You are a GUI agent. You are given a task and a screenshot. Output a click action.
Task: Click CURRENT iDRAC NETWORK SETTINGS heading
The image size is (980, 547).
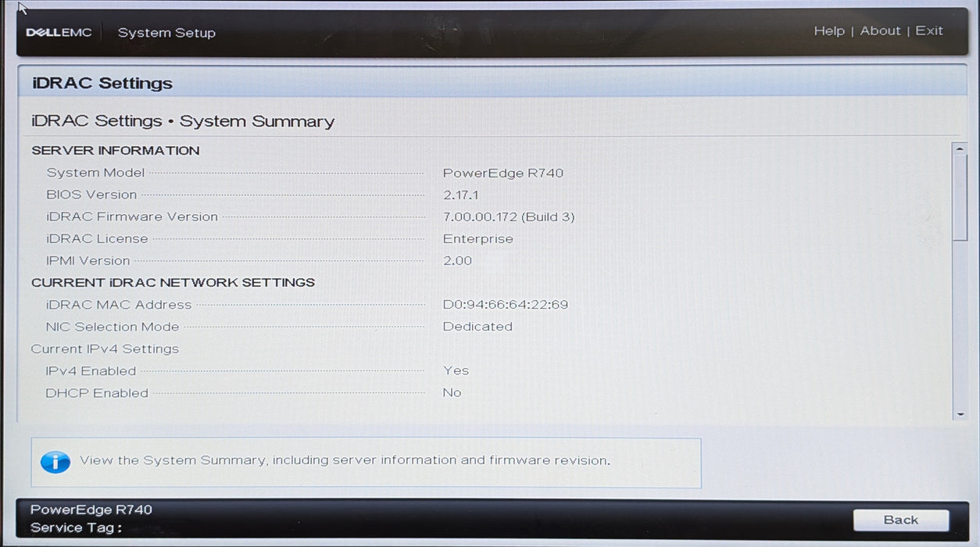pos(173,283)
